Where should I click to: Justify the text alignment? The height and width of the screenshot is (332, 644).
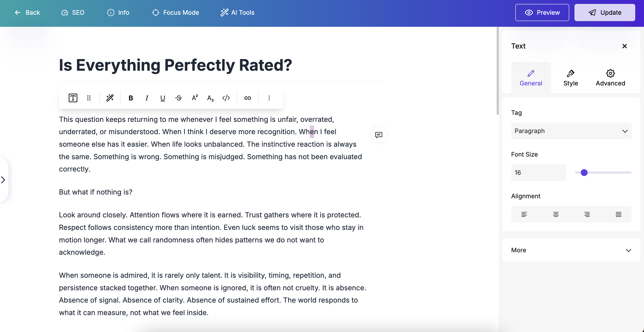(618, 215)
